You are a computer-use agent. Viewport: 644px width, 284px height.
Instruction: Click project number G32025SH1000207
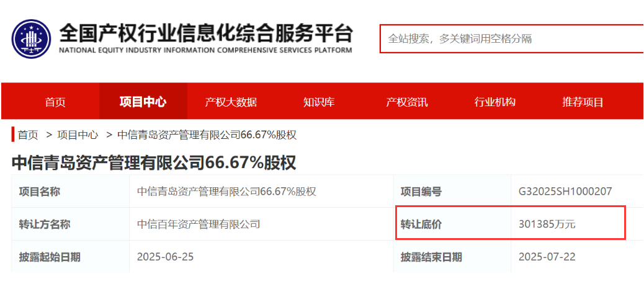pos(565,191)
